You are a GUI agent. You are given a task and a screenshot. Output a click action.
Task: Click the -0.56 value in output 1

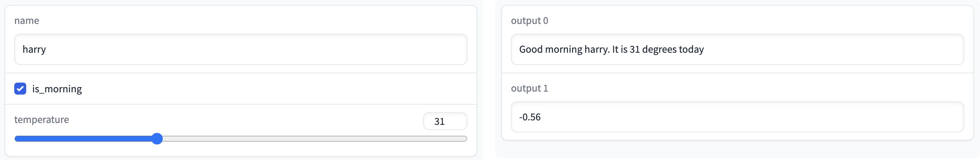pos(530,117)
